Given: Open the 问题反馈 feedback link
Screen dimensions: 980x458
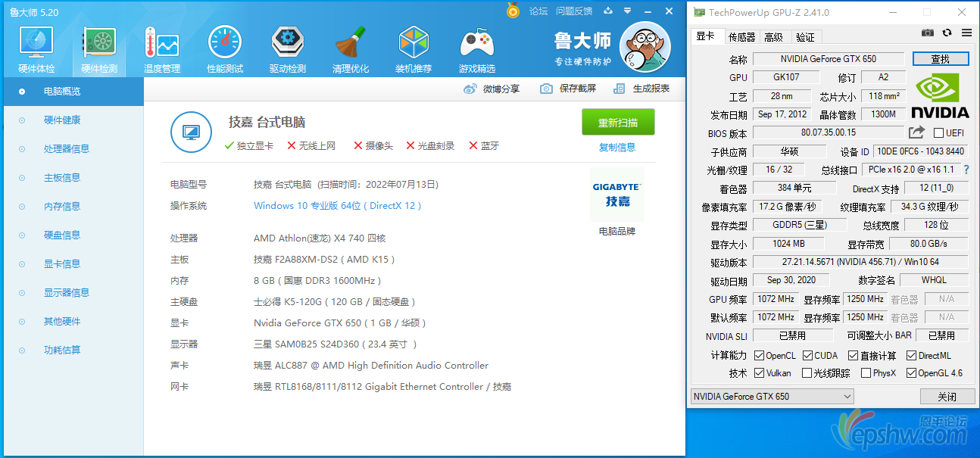Looking at the screenshot, I should pos(574,11).
